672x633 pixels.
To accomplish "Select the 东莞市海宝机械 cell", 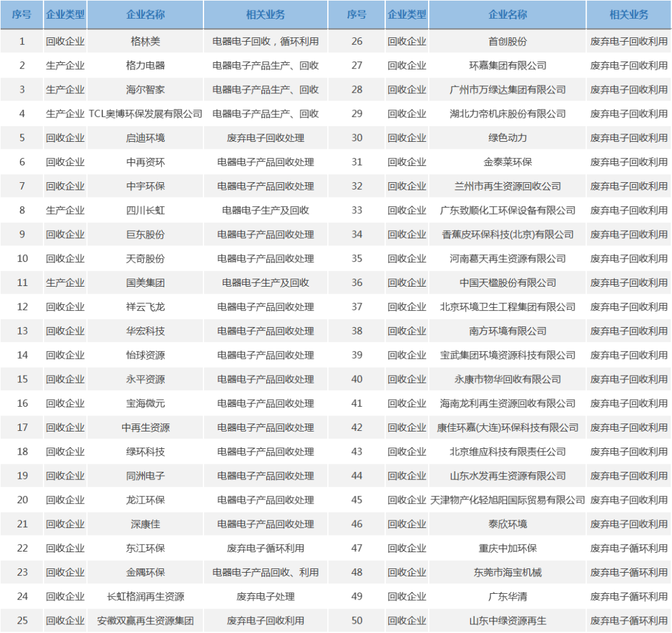I will 508,572.
